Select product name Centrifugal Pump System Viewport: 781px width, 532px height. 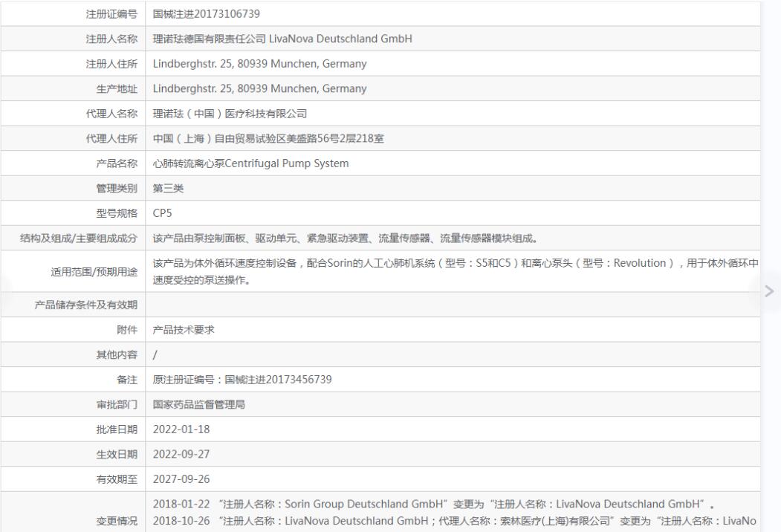coord(250,163)
